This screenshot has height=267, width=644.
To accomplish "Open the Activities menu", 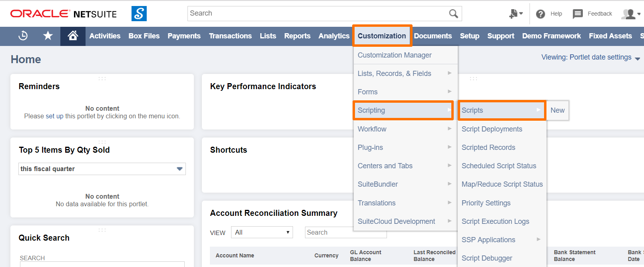I will point(105,36).
